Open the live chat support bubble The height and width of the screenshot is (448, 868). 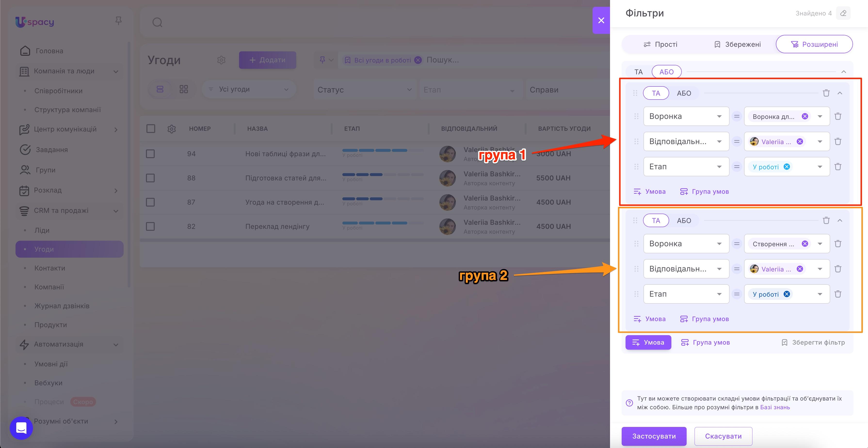coord(21,428)
